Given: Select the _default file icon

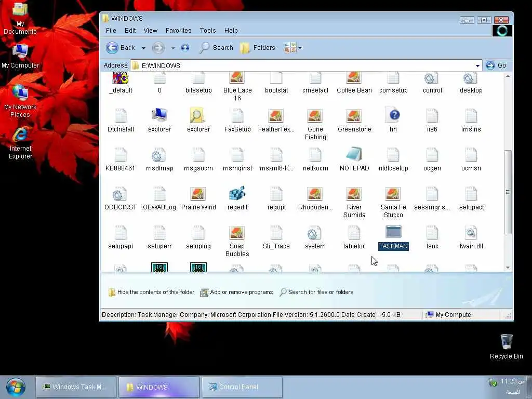Looking at the screenshot, I should (121, 78).
